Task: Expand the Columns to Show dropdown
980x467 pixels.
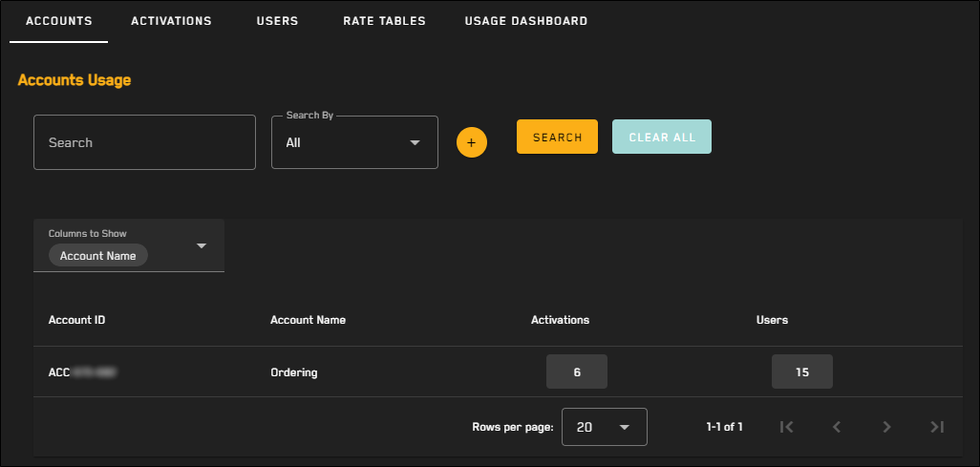Action: tap(129, 245)
